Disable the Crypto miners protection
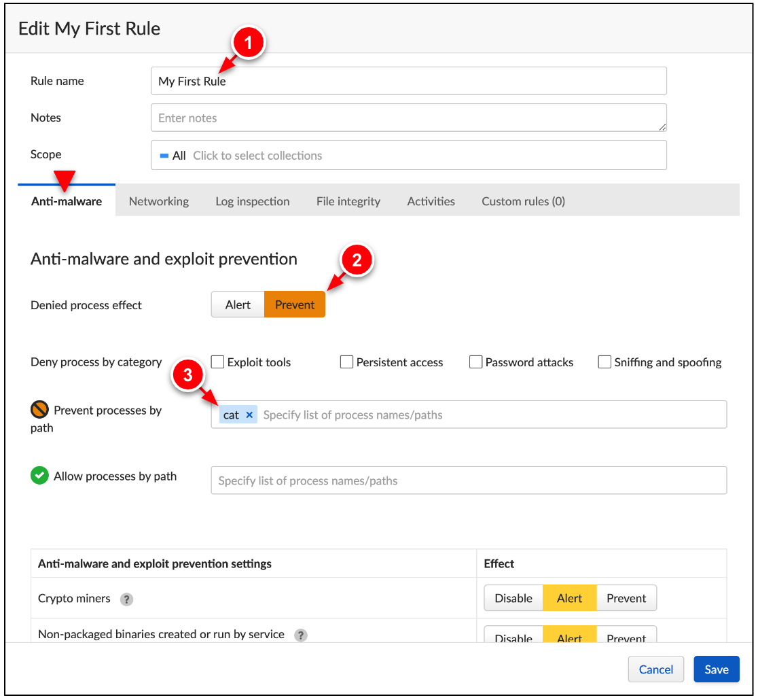The width and height of the screenshot is (758, 700). 513,598
